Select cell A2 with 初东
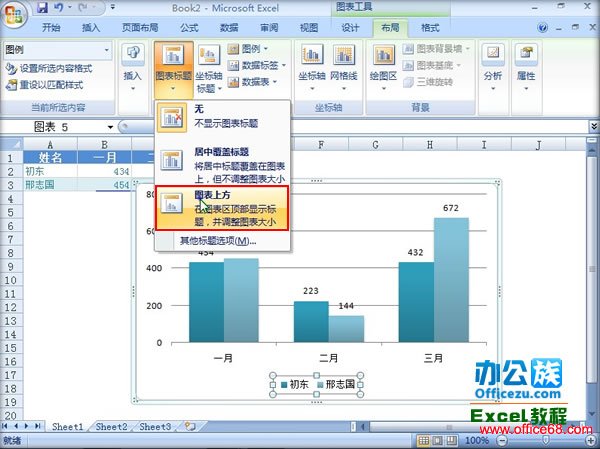The height and width of the screenshot is (449, 600). (x=50, y=171)
